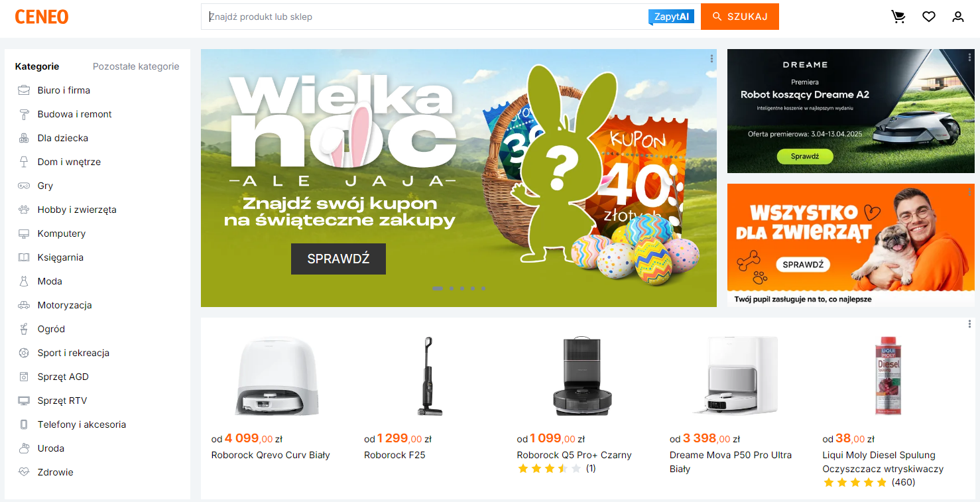Open the shopping cart icon
The image size is (980, 502).
(x=898, y=17)
